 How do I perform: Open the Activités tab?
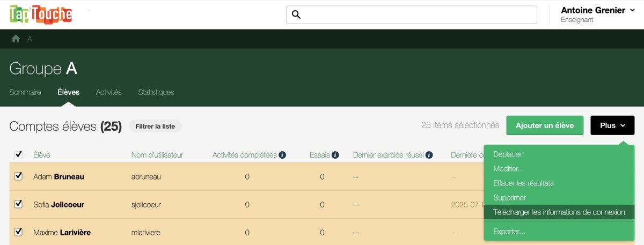(x=108, y=92)
